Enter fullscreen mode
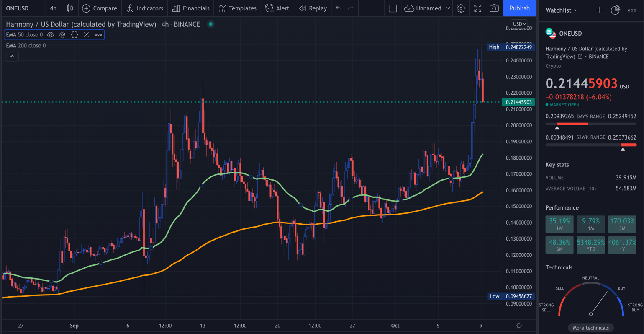Image resolution: width=644 pixels, height=334 pixels. pos(478,8)
